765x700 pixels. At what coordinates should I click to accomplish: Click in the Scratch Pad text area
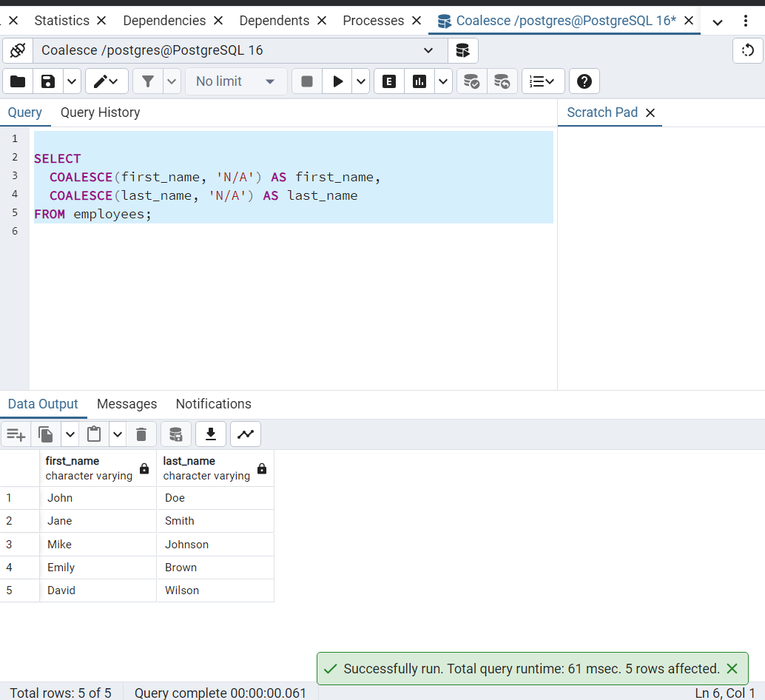[x=661, y=258]
